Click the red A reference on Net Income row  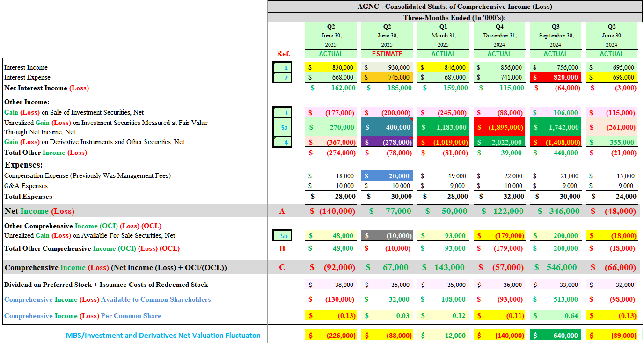pyautogui.click(x=282, y=211)
